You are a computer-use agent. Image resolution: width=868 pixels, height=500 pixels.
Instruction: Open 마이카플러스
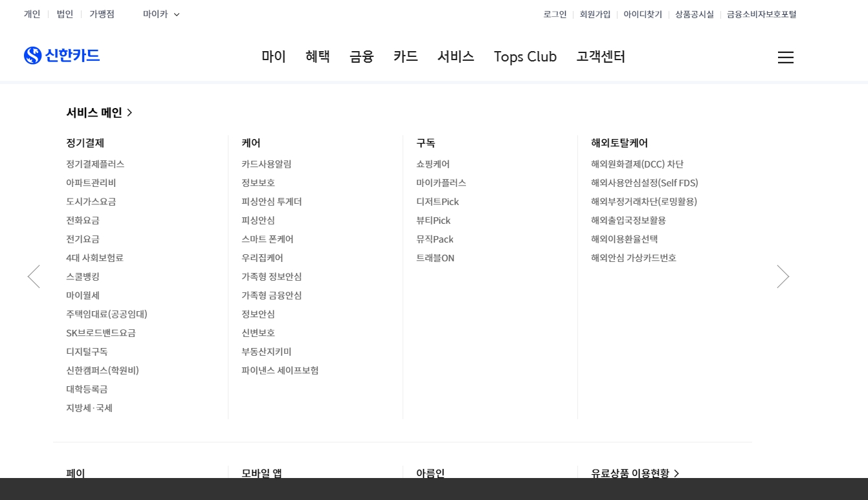(441, 183)
